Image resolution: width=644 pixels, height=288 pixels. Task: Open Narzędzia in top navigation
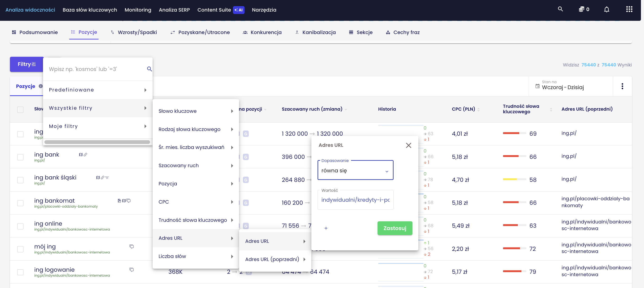pyautogui.click(x=264, y=10)
